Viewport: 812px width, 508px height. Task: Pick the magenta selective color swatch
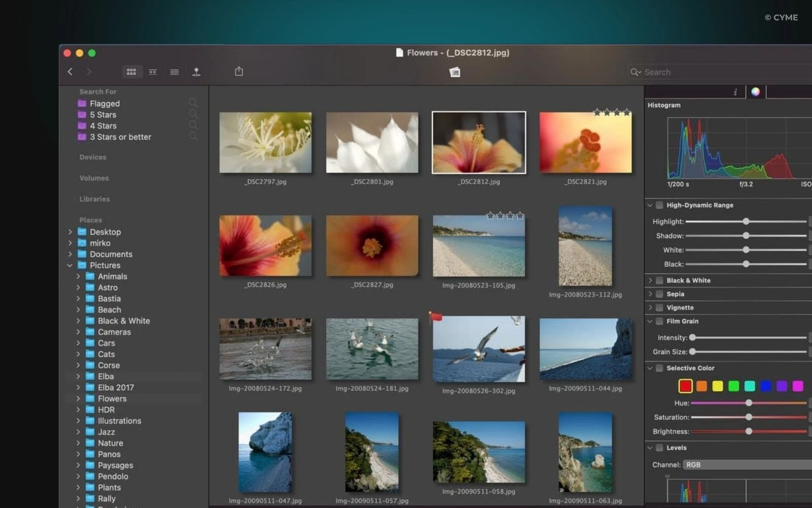coord(798,386)
